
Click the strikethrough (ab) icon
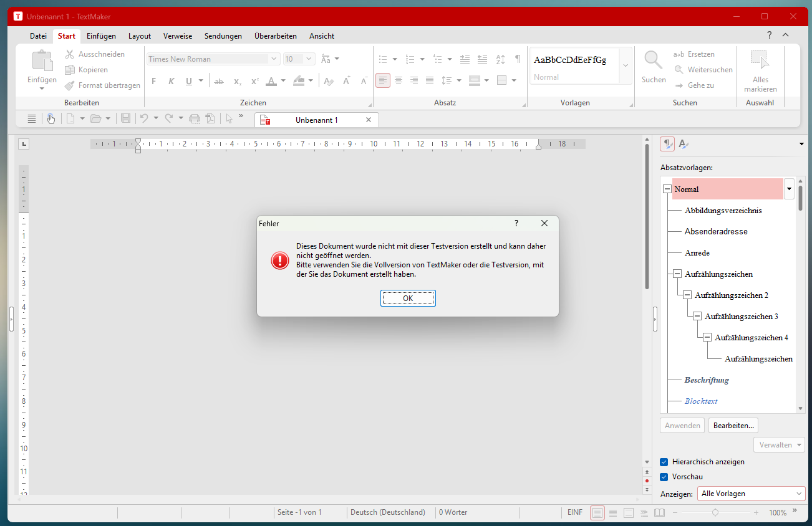[219, 81]
